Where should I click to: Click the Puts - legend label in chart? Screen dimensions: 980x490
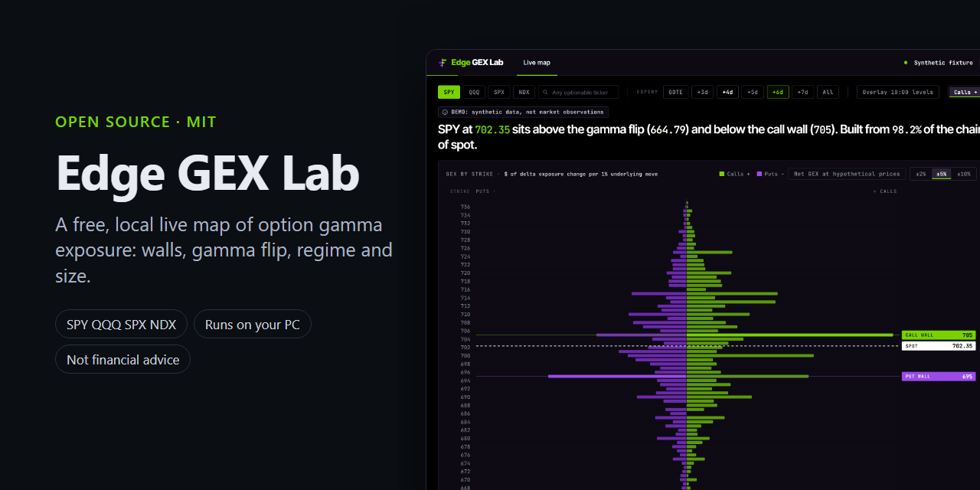point(773,174)
